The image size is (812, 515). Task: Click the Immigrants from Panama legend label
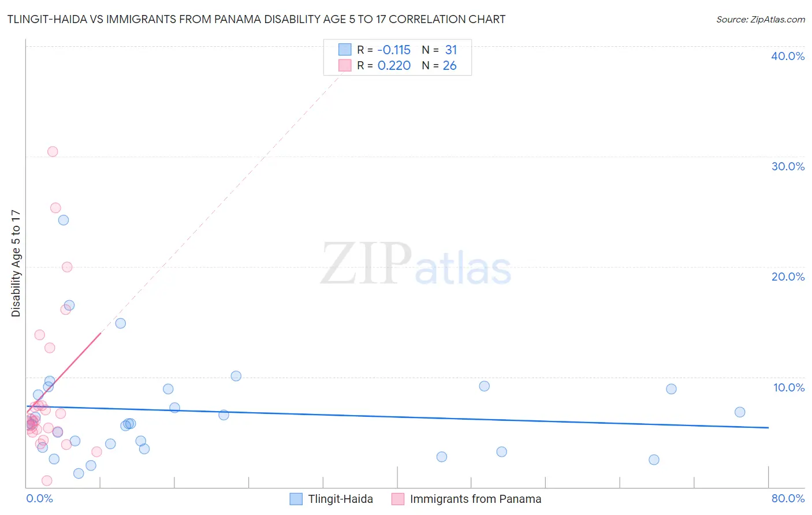pyautogui.click(x=476, y=499)
